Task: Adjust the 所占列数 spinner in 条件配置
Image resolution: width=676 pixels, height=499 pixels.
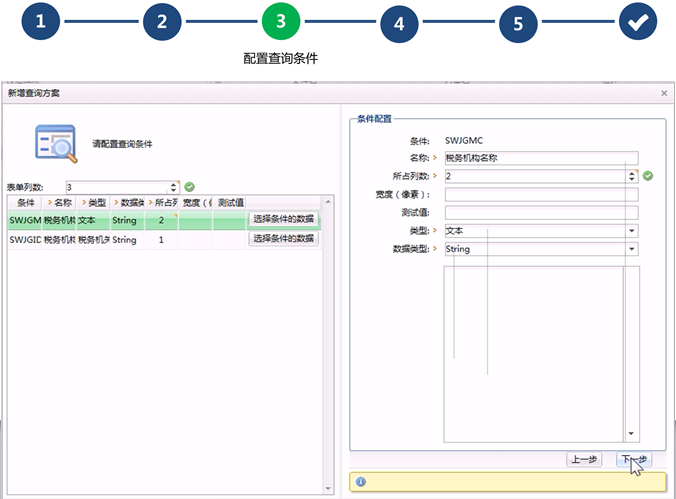Action: [x=632, y=176]
